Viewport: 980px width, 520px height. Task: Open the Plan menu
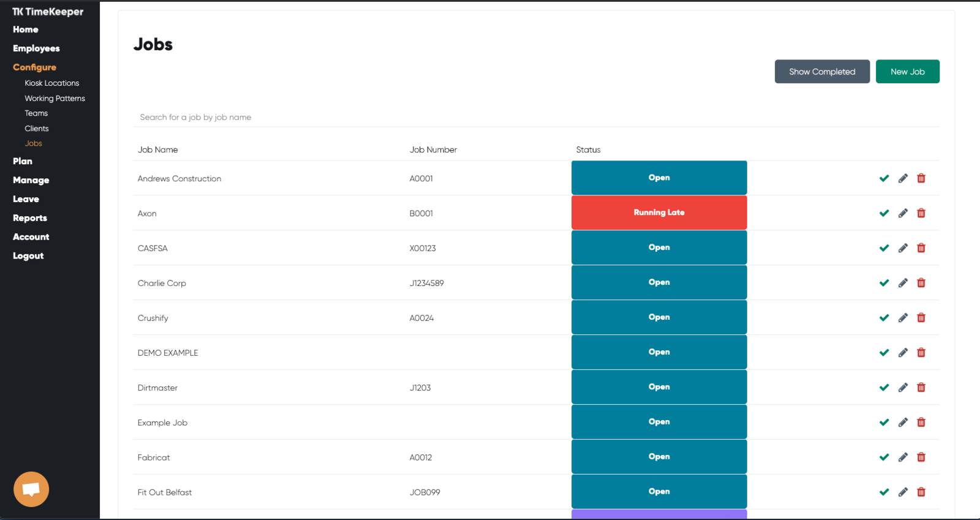pyautogui.click(x=23, y=161)
